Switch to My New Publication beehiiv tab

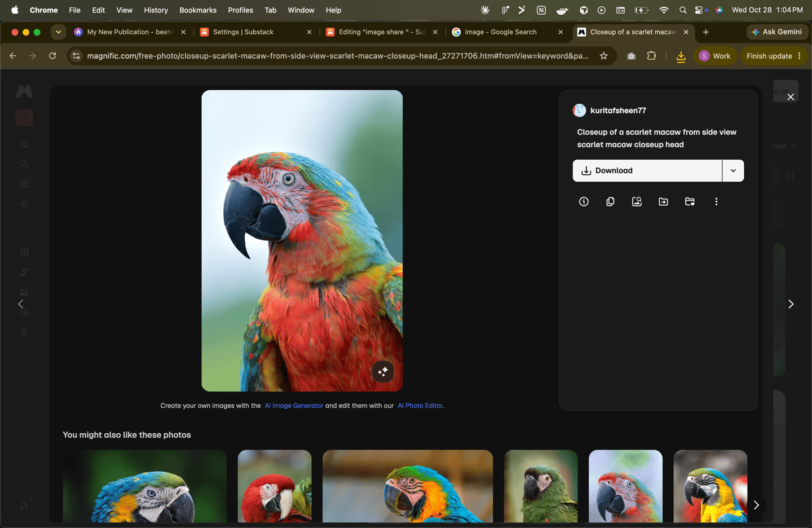(130, 32)
